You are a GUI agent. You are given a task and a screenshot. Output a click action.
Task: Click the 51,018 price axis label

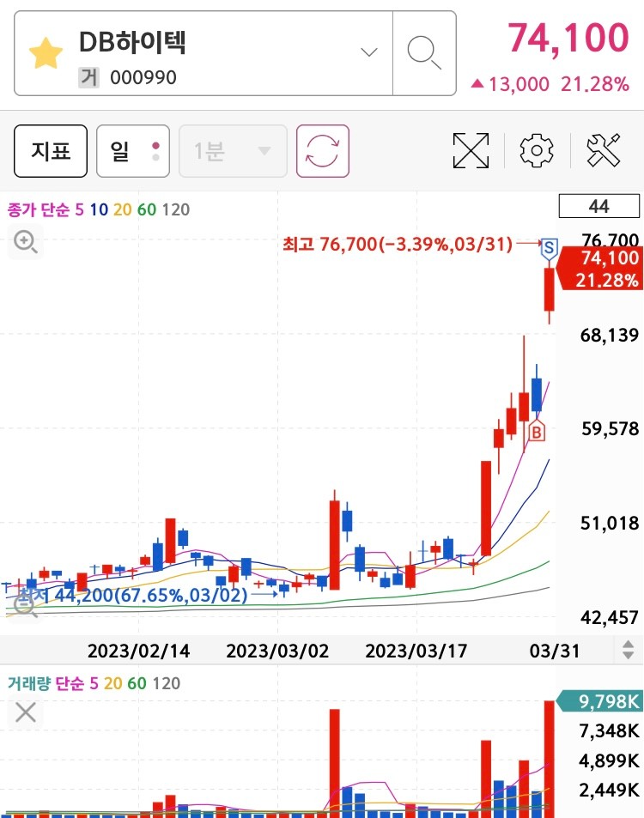coord(610,523)
